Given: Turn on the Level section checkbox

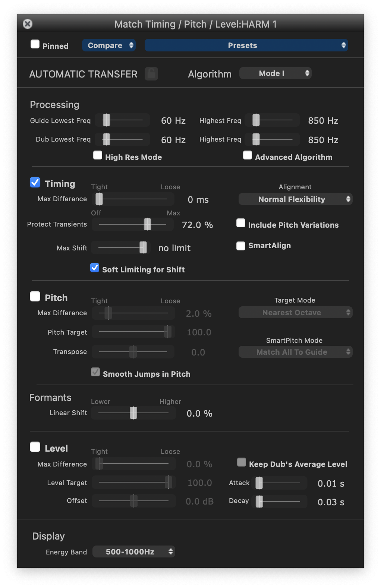Looking at the screenshot, I should 35,447.
